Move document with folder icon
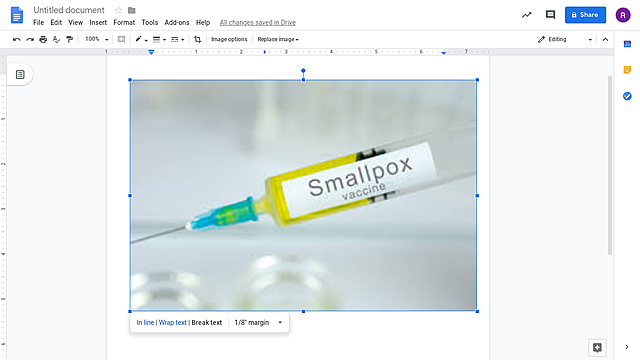Screen dimensions: 640x360 (x=131, y=10)
